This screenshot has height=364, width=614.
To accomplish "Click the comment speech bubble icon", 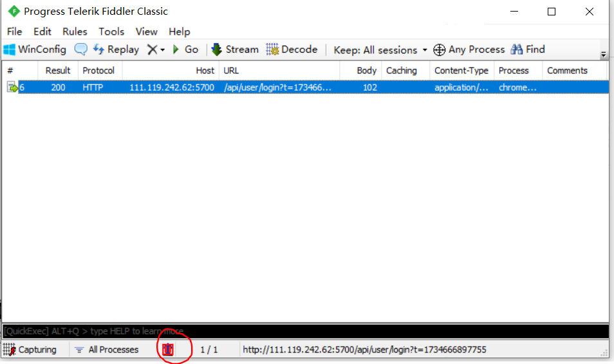I will coord(80,50).
